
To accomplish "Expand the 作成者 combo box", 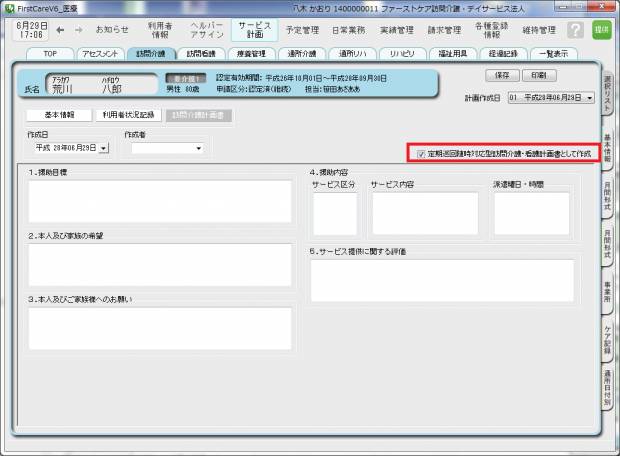I will [199, 149].
